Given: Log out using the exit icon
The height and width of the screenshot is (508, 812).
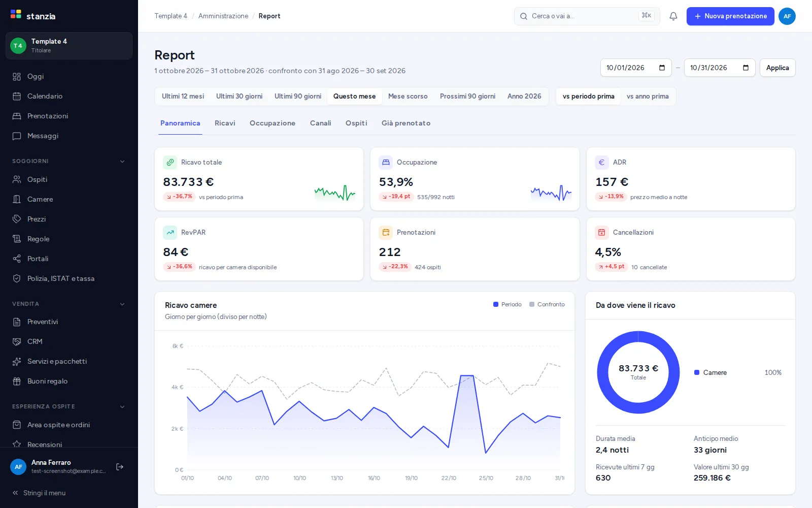Looking at the screenshot, I should click(x=120, y=467).
